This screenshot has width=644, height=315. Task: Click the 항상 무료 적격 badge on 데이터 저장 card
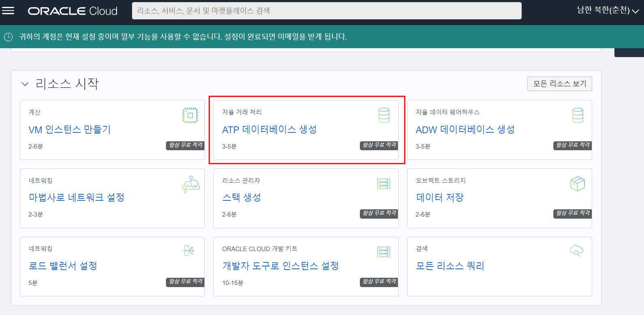pos(573,214)
